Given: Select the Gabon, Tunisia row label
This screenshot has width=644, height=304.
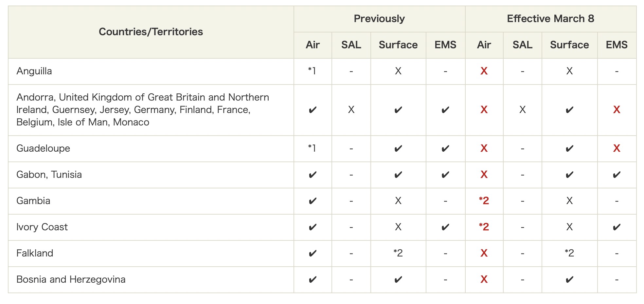Looking at the screenshot, I should 49,175.
